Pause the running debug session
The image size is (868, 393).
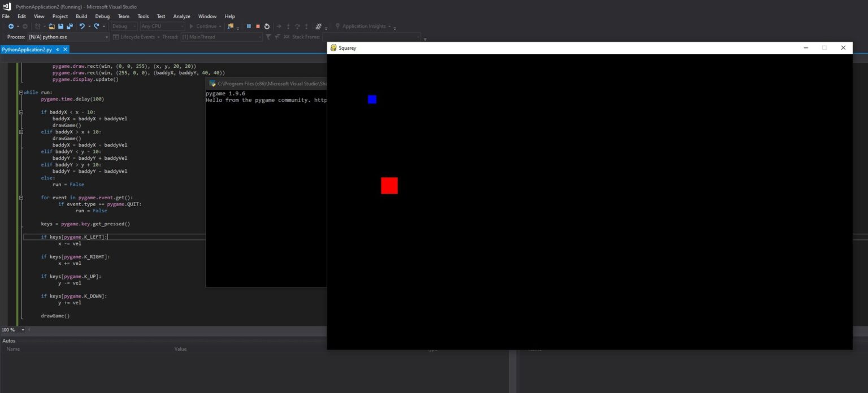pyautogui.click(x=249, y=27)
